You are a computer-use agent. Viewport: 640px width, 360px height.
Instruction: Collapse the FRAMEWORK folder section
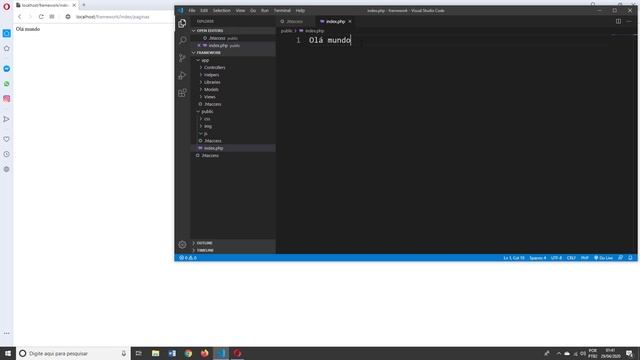pos(233,53)
